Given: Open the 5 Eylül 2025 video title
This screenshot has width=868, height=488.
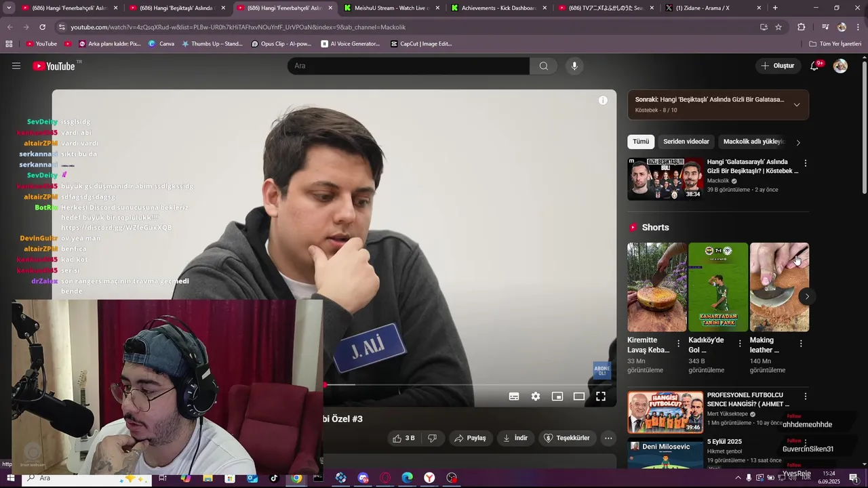Looking at the screenshot, I should (724, 441).
